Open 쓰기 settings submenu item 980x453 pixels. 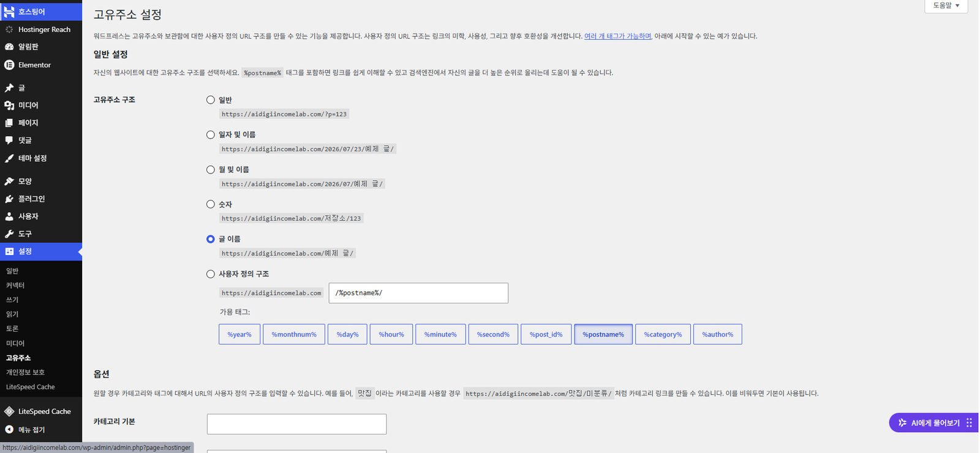pyautogui.click(x=12, y=300)
